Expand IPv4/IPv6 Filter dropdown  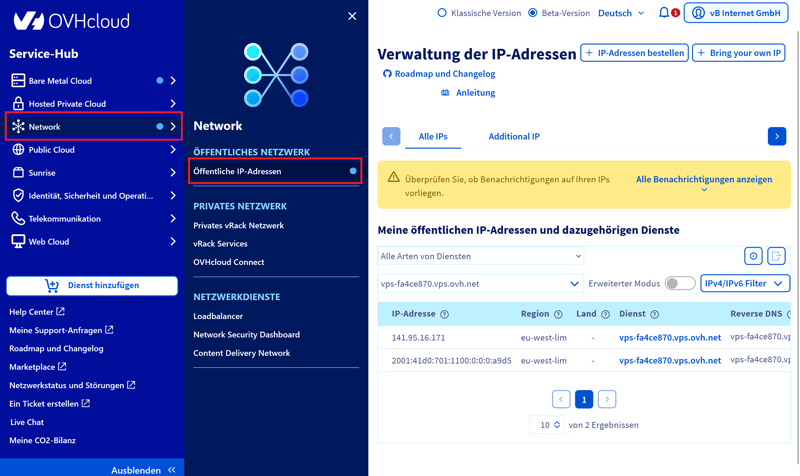point(745,284)
